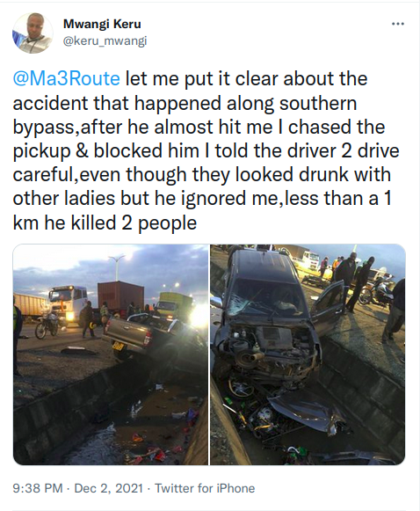Click the smashed windshield in right photo
Viewport: 420px width, 511px height.
click(265, 300)
